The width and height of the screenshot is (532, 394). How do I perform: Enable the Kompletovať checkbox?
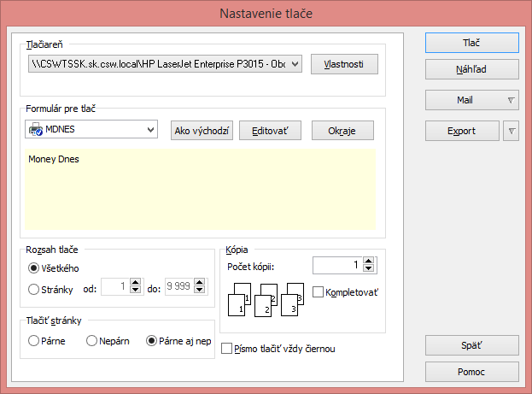pos(319,292)
